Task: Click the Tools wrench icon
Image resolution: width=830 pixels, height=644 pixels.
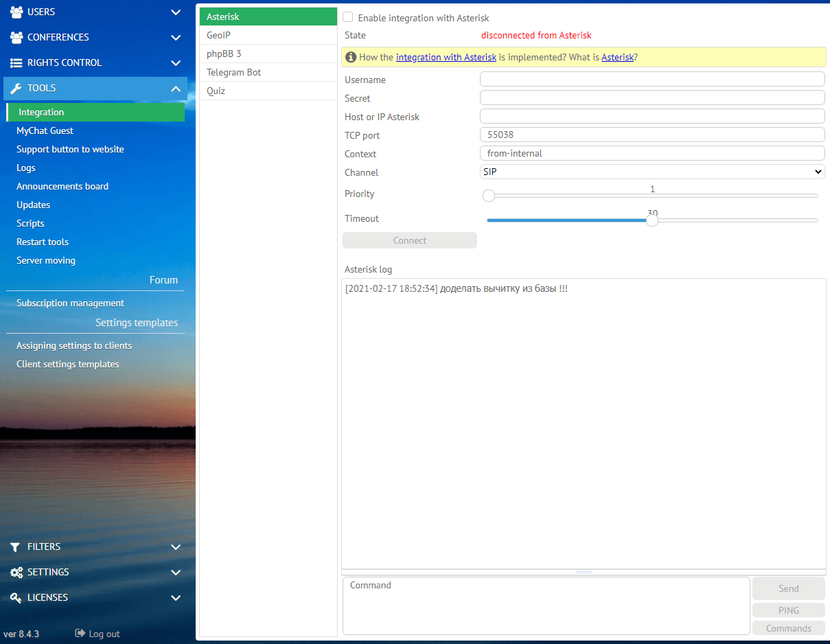Action: pyautogui.click(x=16, y=89)
